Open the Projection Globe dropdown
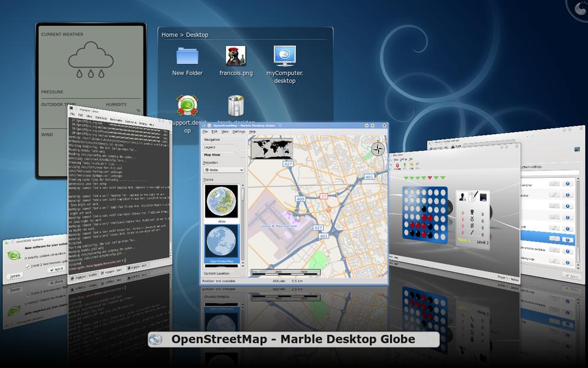The height and width of the screenshot is (368, 588). [x=224, y=170]
